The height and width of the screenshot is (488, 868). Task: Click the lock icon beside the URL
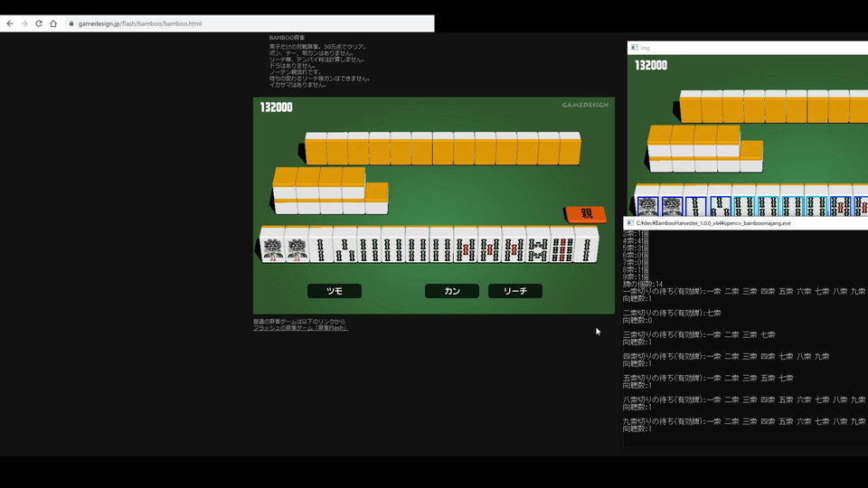71,23
